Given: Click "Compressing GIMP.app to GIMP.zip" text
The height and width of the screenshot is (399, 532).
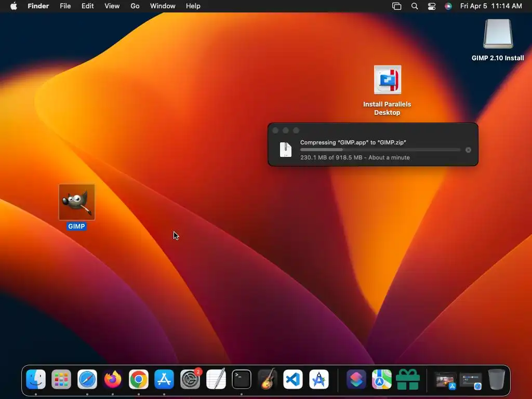Looking at the screenshot, I should coord(353,142).
